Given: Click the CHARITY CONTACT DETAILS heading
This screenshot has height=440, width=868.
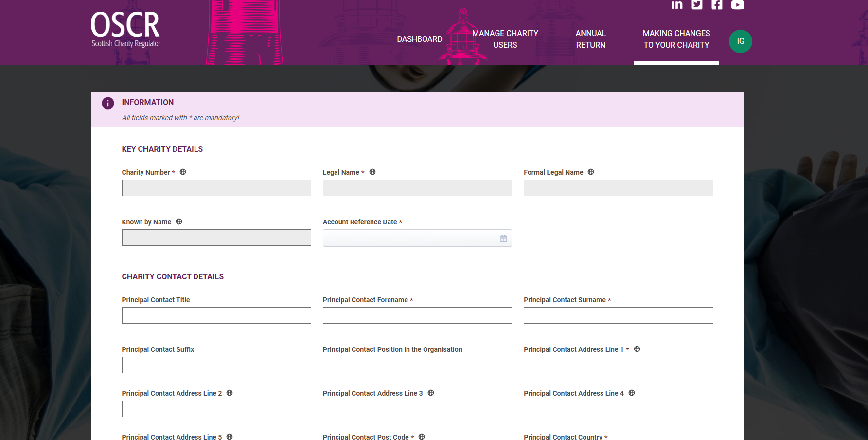Looking at the screenshot, I should tap(173, 276).
